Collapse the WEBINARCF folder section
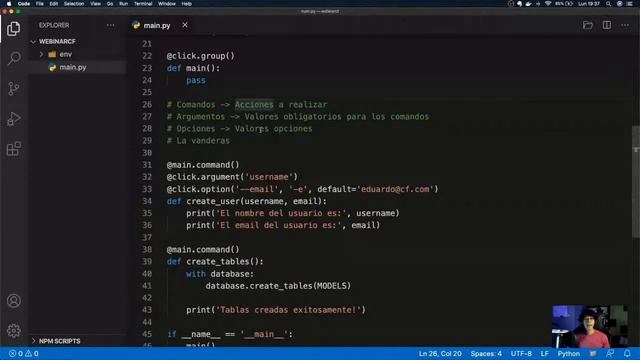 tap(33, 42)
